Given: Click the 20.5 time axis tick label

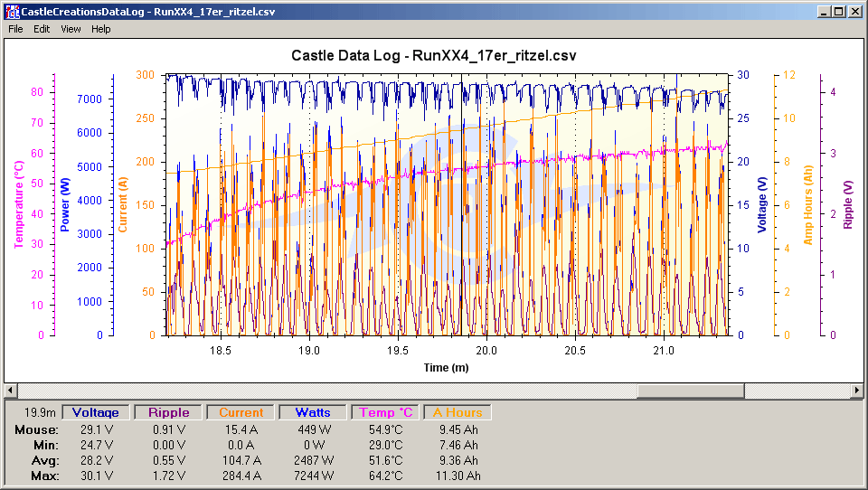Looking at the screenshot, I should 575,351.
